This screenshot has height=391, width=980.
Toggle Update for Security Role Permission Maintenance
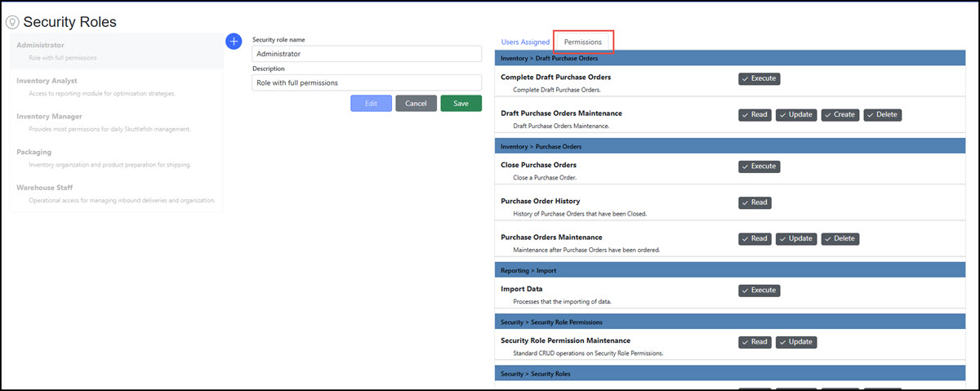(796, 342)
